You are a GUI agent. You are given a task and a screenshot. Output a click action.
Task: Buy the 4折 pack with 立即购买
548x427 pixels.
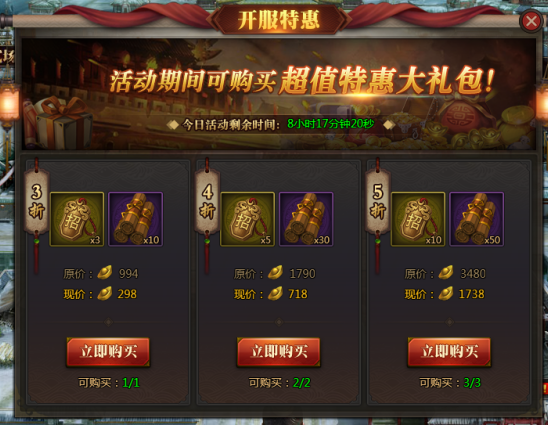click(x=279, y=352)
